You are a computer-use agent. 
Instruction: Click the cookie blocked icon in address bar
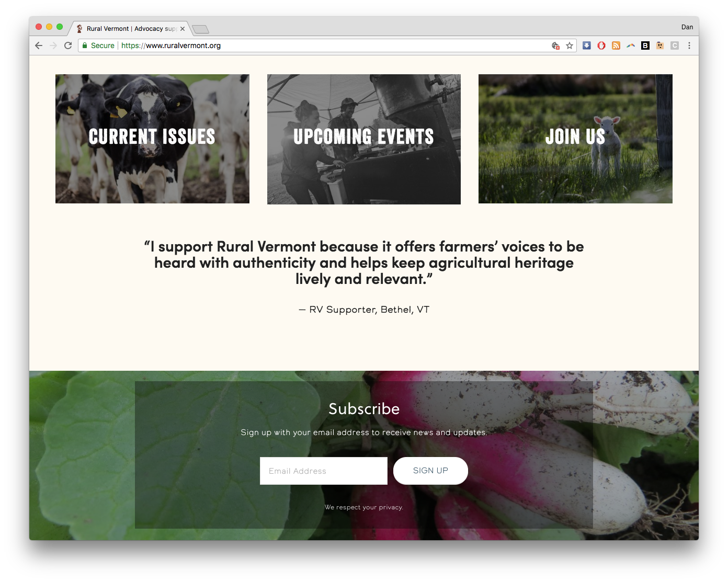pos(556,45)
